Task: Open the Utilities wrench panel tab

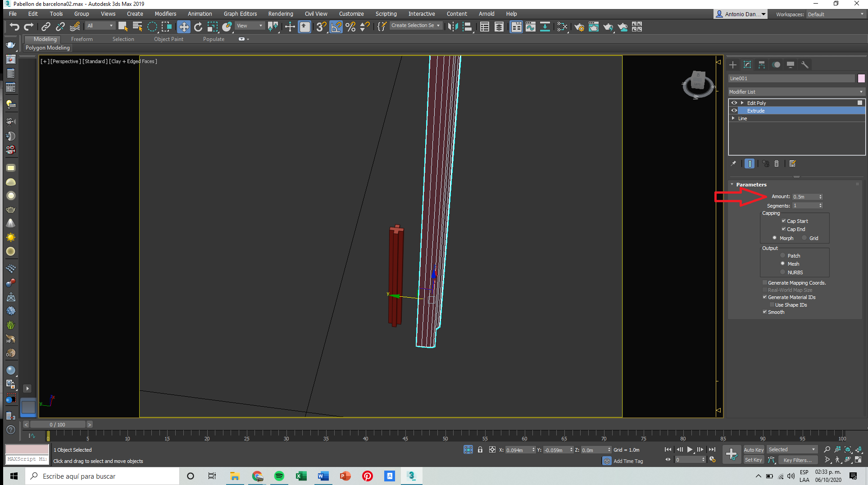Action: coord(805,65)
